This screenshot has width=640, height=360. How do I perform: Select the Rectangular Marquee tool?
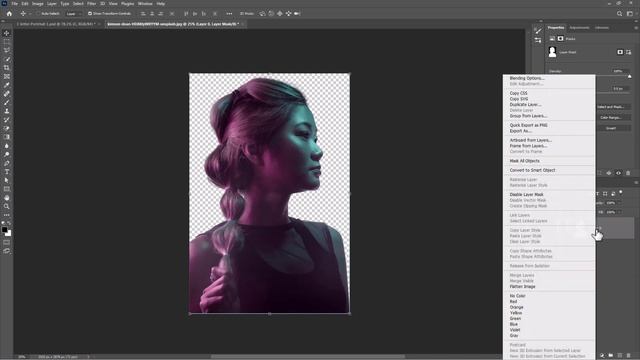[x=7, y=42]
